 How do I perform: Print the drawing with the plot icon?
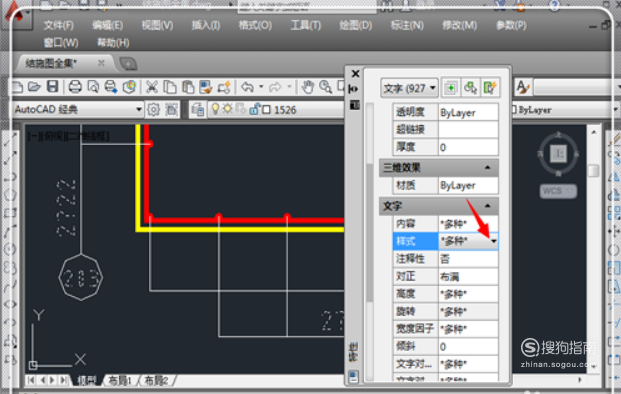point(75,86)
